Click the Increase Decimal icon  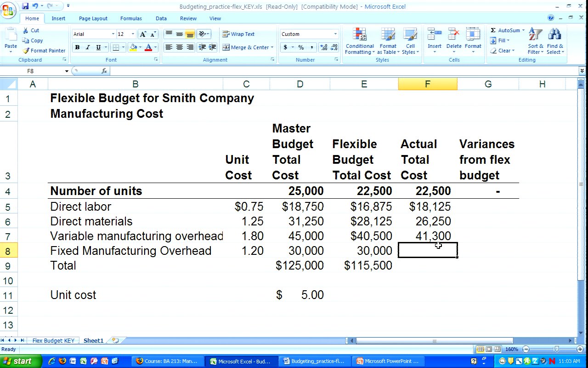click(323, 47)
